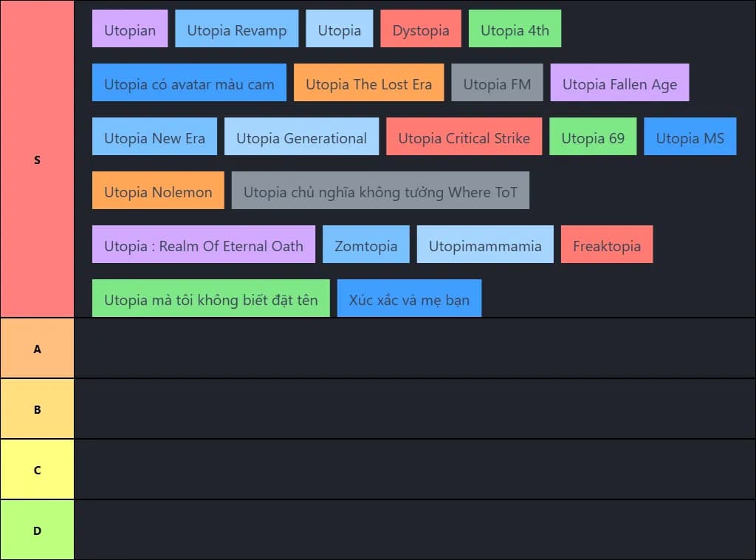
Task: Click the blue Utopia MS tile
Action: pos(690,137)
